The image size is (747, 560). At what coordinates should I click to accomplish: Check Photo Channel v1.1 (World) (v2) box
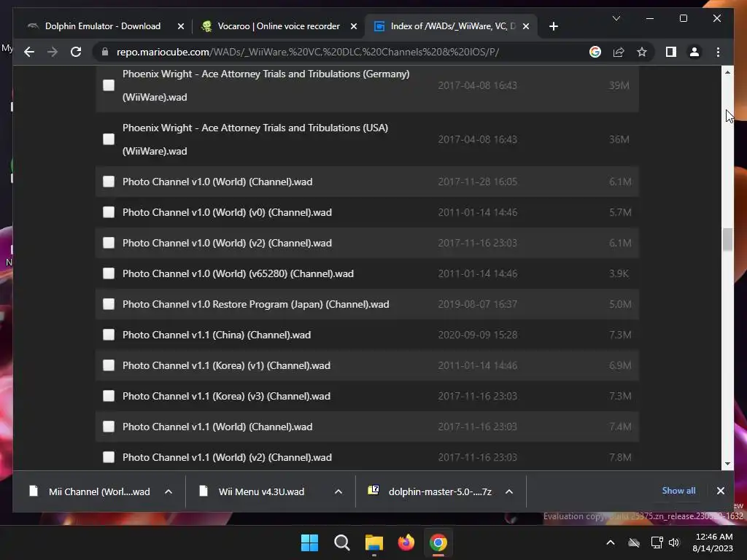coord(109,457)
